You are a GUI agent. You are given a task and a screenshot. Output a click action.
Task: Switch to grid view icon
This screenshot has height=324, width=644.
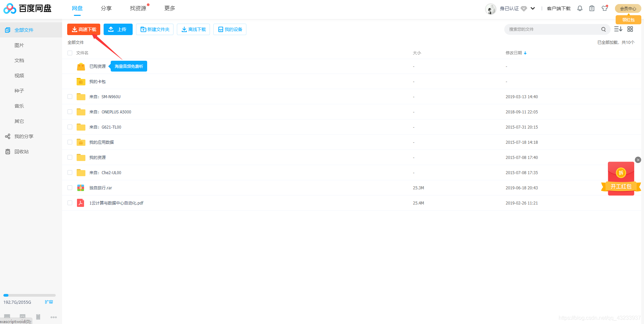point(630,29)
